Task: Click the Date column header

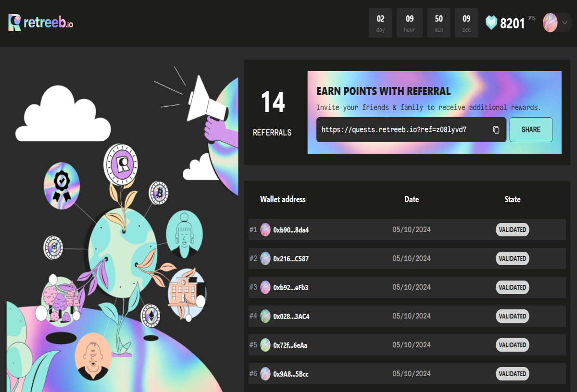Action: click(x=412, y=199)
